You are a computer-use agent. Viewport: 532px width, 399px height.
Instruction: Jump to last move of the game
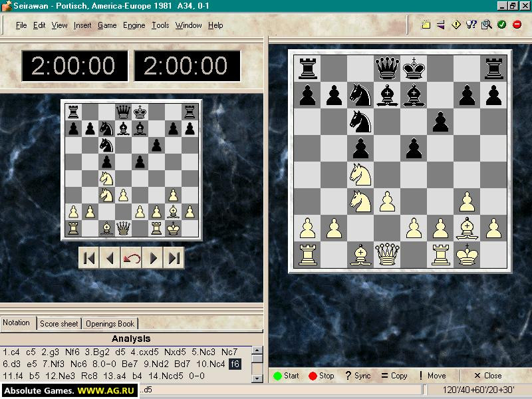point(174,258)
